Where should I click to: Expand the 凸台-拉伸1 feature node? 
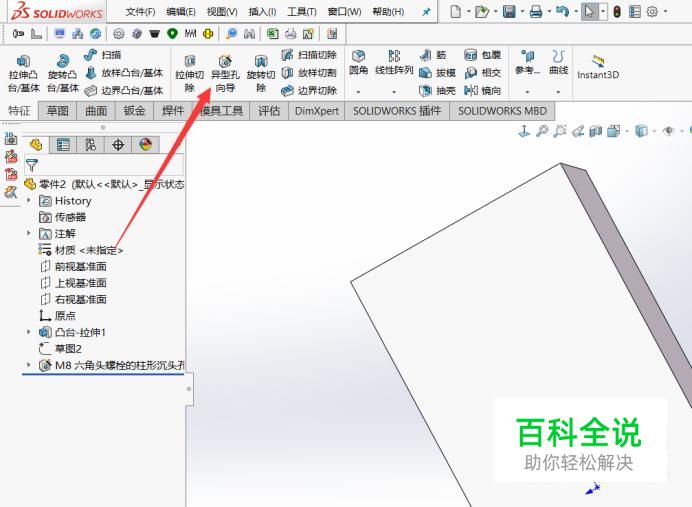point(29,332)
